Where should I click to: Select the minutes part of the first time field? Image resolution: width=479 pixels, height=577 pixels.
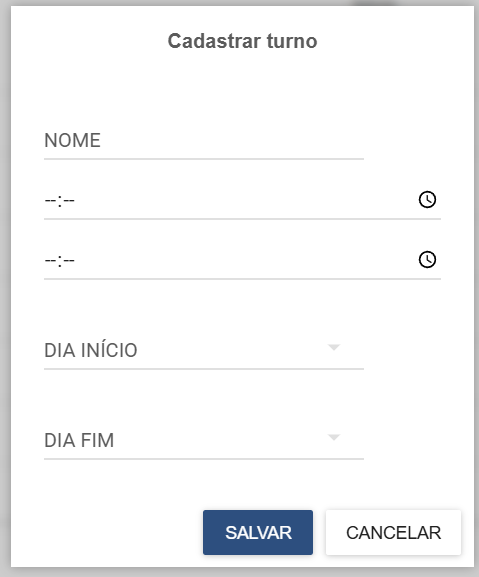click(x=69, y=201)
